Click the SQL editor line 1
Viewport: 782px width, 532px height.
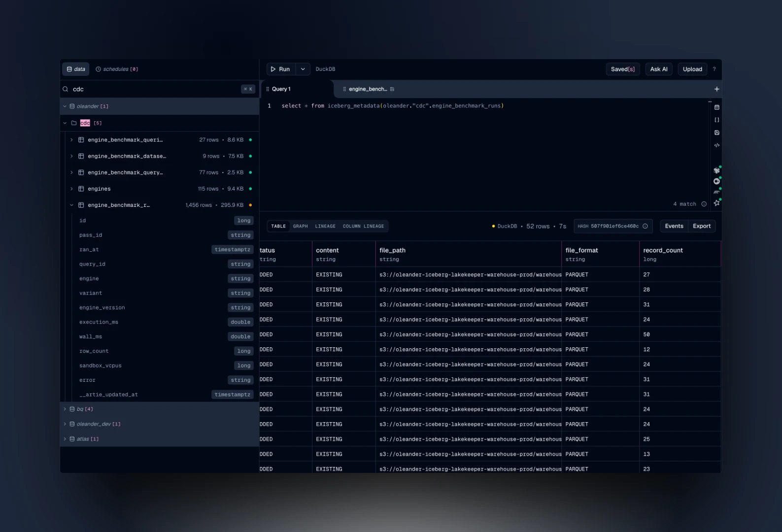393,106
